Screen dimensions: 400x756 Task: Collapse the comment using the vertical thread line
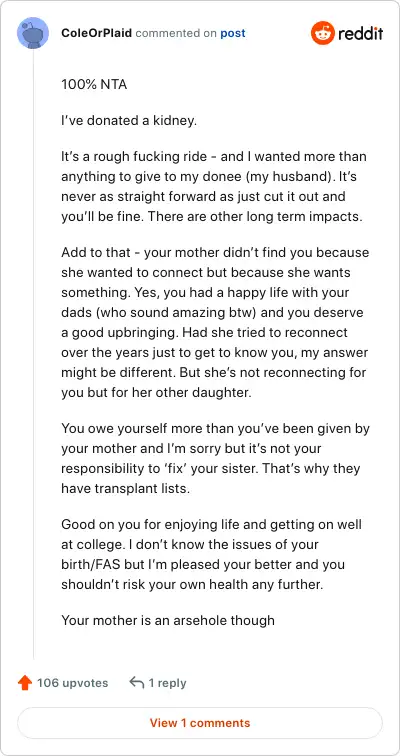[33, 354]
